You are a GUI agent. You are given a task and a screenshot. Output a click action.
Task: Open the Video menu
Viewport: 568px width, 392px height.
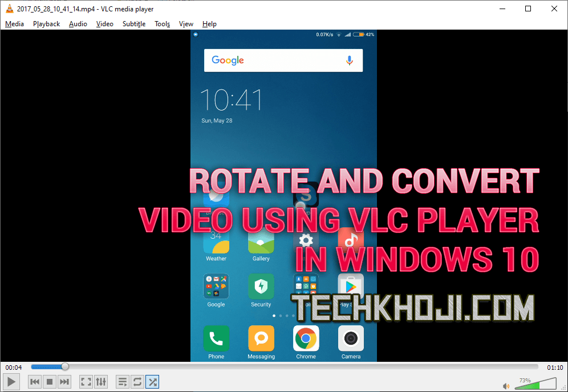(x=105, y=24)
